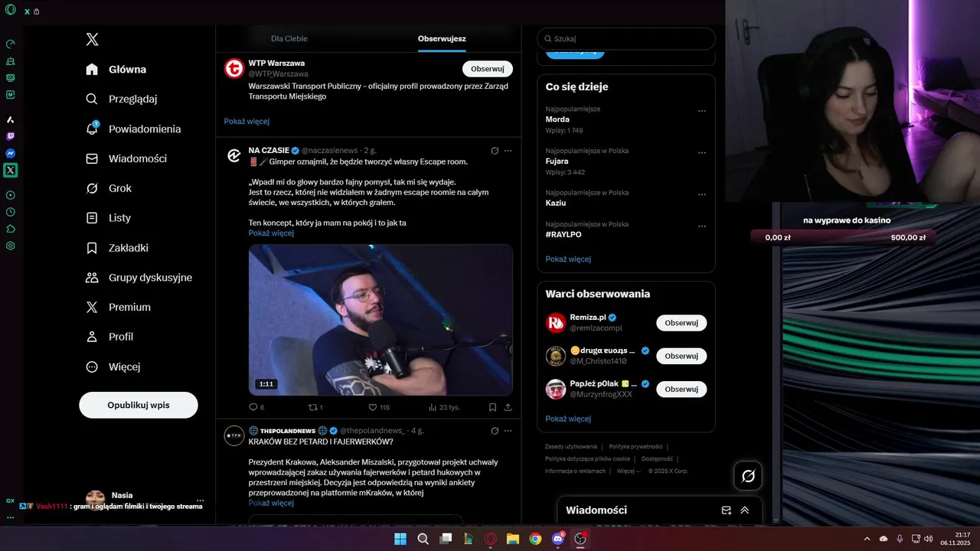980x551 pixels.
Task: Expand THEPOLANDNEWS post with Pokaż więcej
Action: tap(271, 503)
